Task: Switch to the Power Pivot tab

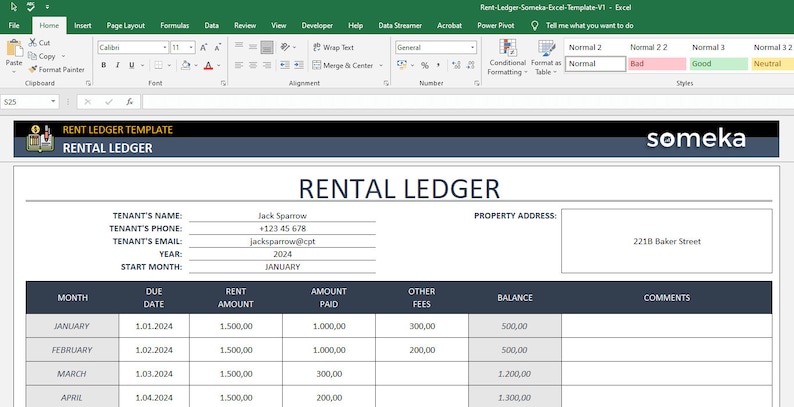Action: tap(496, 25)
